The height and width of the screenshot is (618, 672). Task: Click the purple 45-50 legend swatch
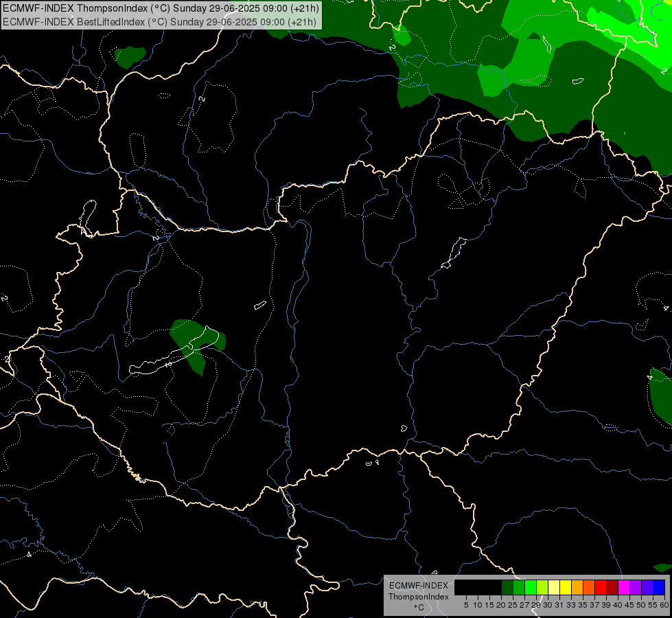click(x=636, y=587)
